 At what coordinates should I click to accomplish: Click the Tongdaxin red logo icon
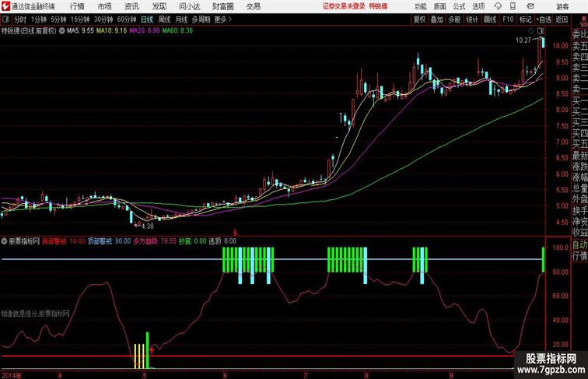tap(5, 6)
